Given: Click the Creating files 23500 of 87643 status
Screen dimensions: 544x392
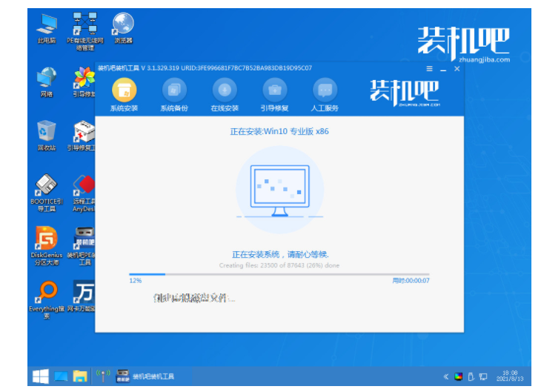Looking at the screenshot, I should click(279, 265).
